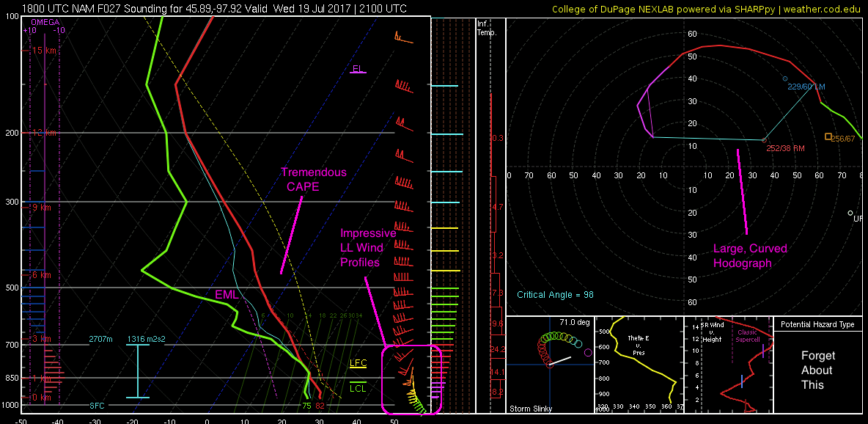
Task: Select the orange 256/67 square marker on hodograph
Action: tap(828, 136)
